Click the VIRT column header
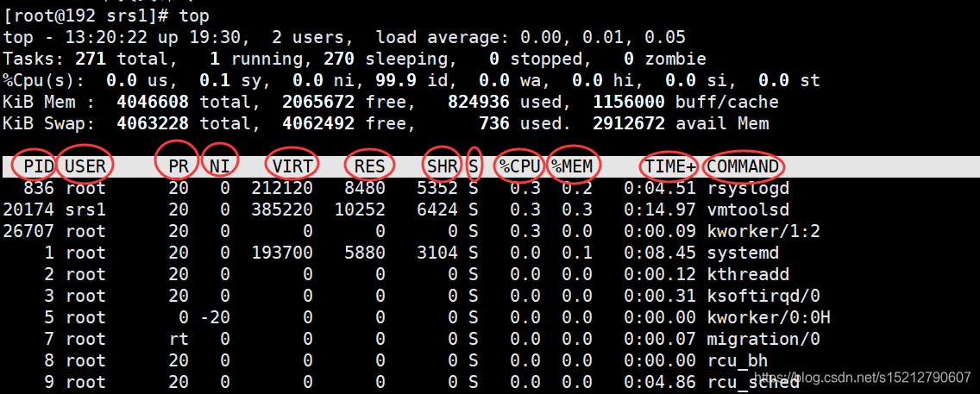Image resolution: width=980 pixels, height=394 pixels. [292, 166]
